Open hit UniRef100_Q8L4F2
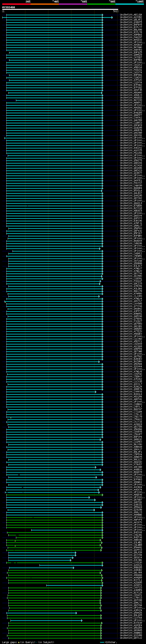The width and height of the screenshot is (146, 644). tap(131, 20)
